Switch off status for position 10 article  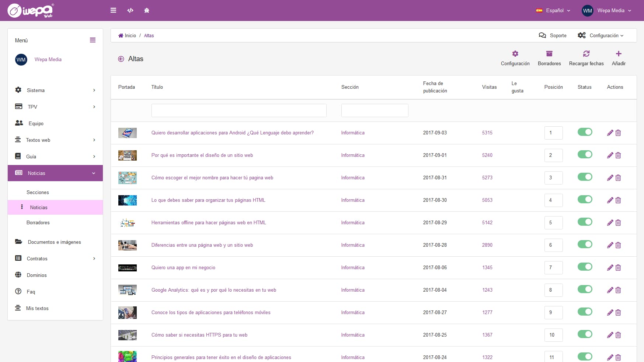point(585,334)
